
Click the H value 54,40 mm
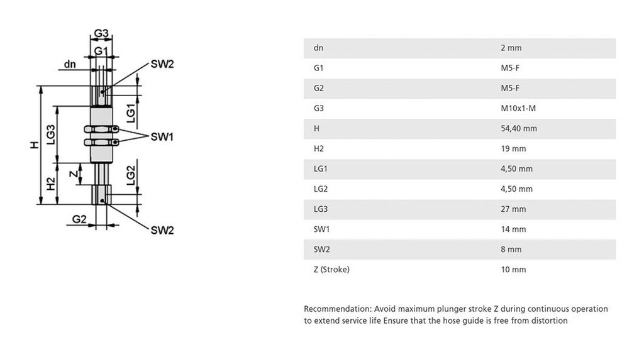(x=519, y=128)
